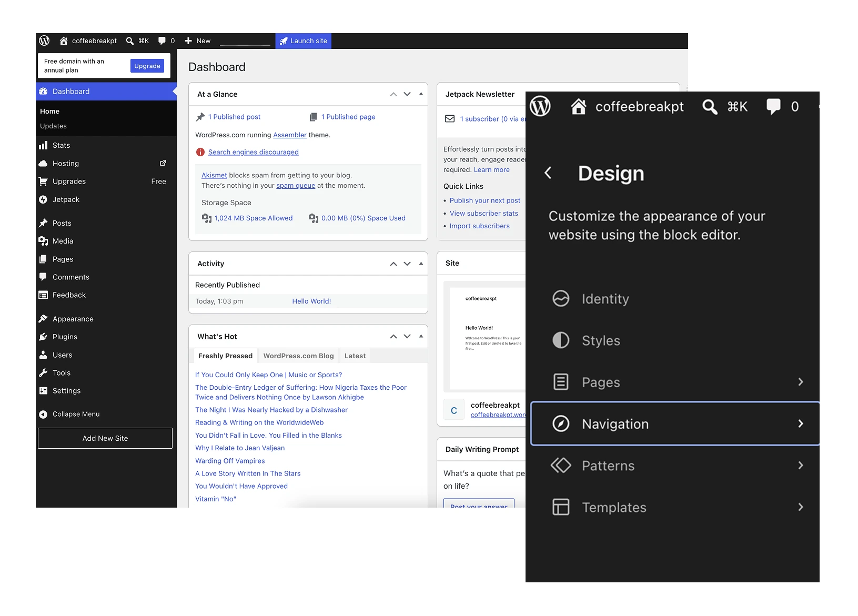Open the Akismet link

point(214,175)
